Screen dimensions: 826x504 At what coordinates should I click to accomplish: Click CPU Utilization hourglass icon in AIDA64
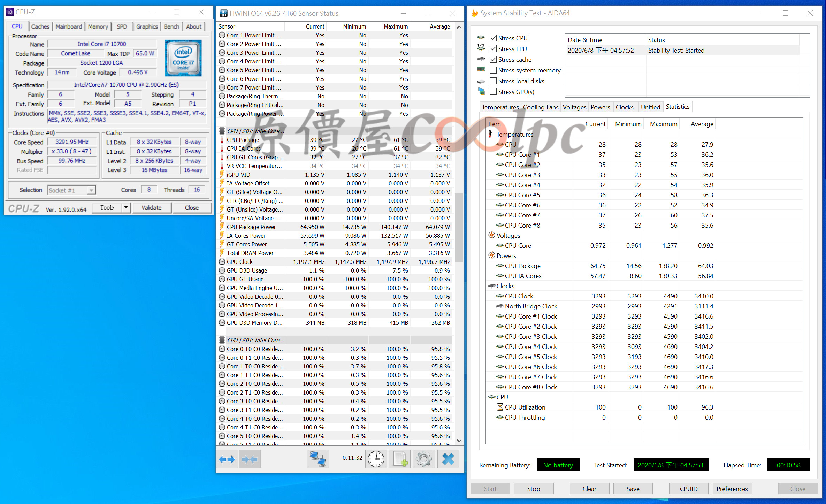pyautogui.click(x=500, y=407)
